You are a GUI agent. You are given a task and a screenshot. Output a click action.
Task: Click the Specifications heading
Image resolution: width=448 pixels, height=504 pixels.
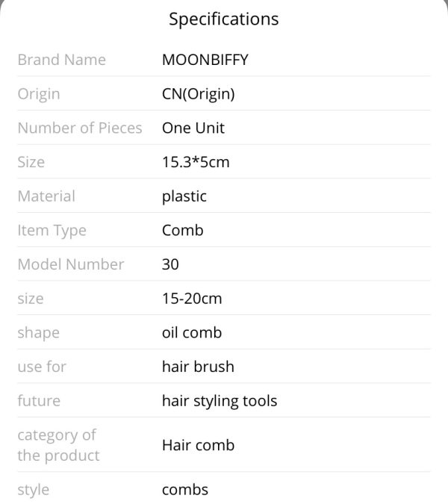tap(224, 19)
